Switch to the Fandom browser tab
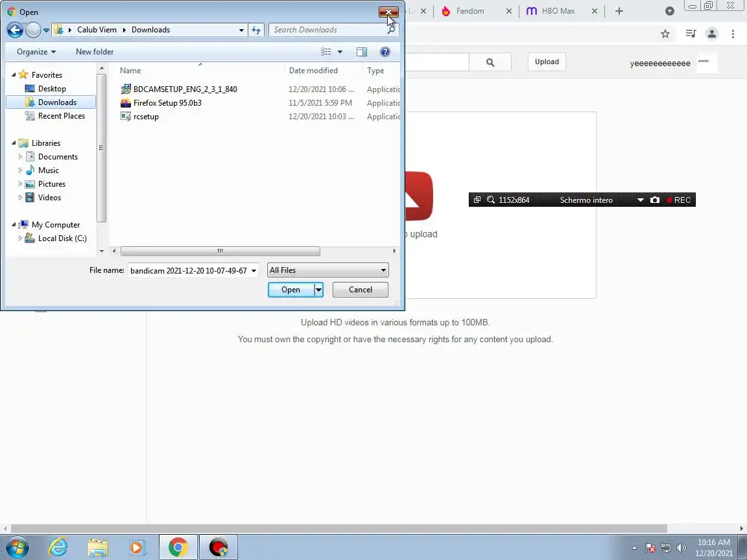 pos(469,11)
